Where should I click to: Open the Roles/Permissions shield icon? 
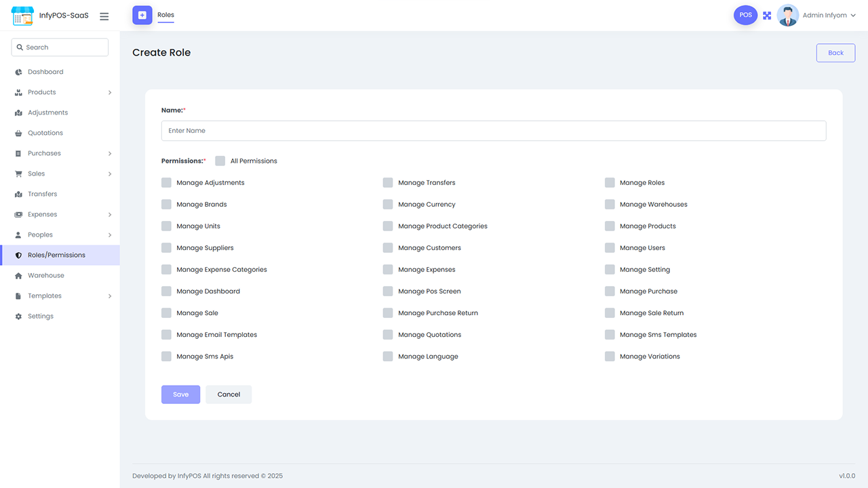click(16, 255)
